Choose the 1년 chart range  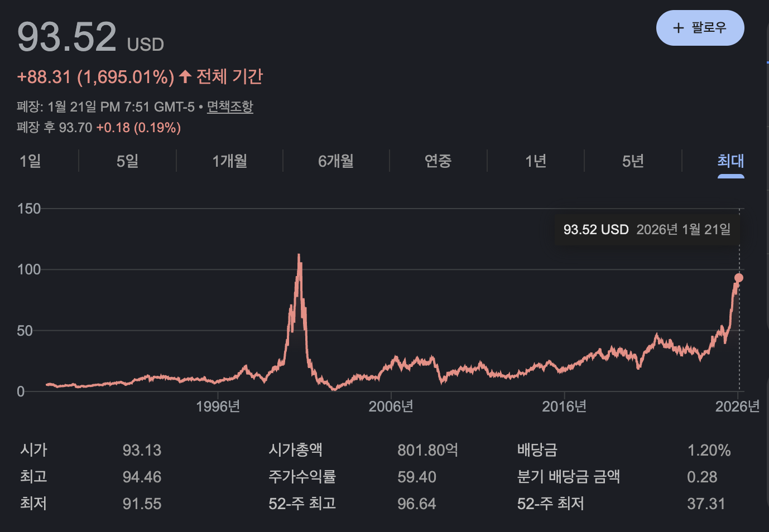(536, 161)
